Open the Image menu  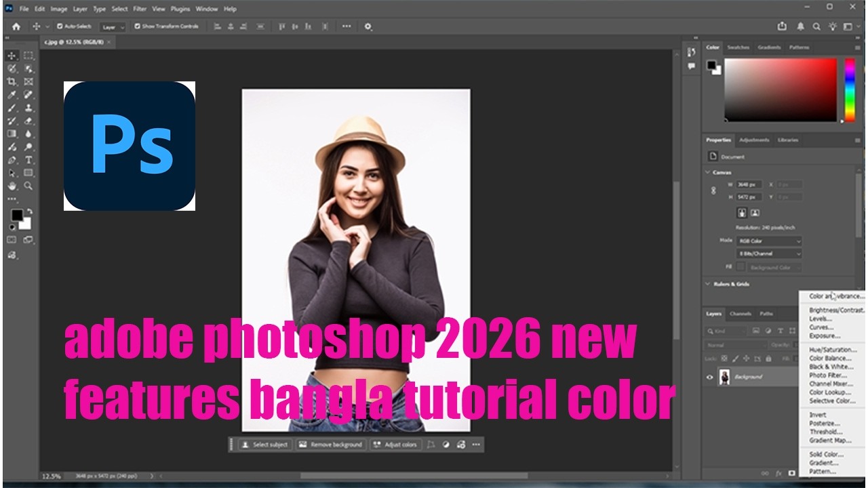[x=59, y=9]
